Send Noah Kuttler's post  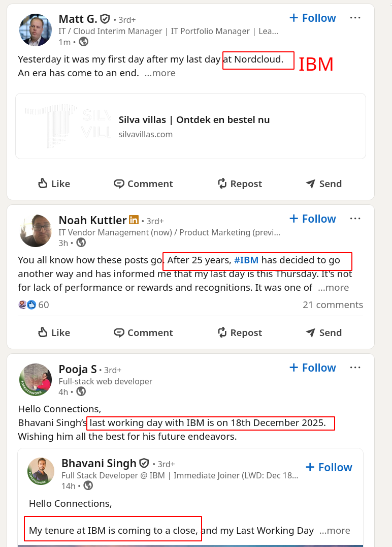tap(323, 332)
